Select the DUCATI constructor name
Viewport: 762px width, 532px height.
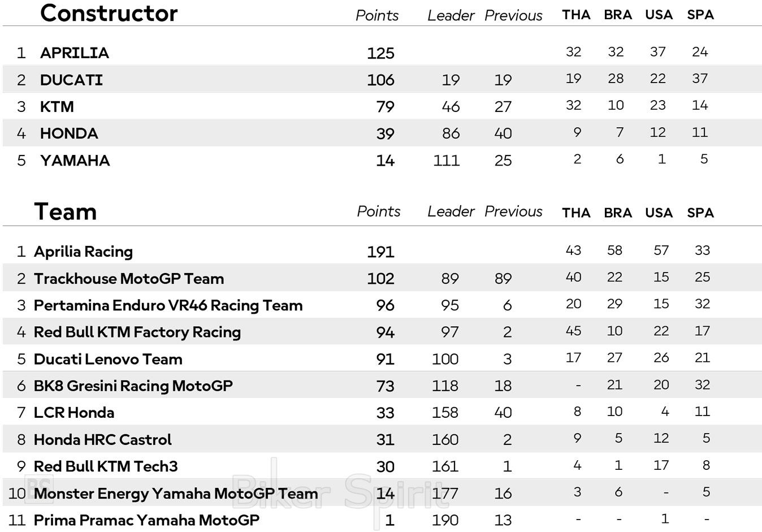pyautogui.click(x=71, y=80)
